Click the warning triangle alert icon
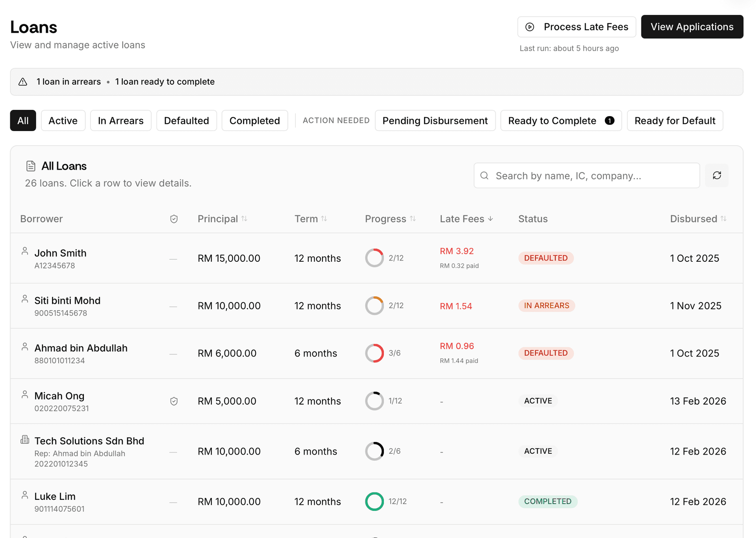 tap(23, 82)
